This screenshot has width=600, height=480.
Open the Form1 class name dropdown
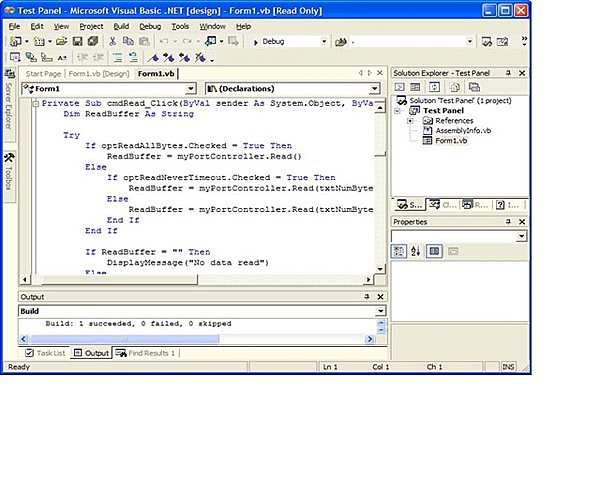tap(190, 89)
